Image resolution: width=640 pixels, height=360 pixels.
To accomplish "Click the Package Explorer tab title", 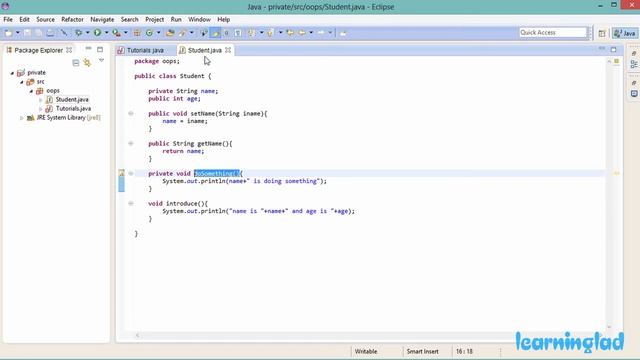I will [38, 50].
